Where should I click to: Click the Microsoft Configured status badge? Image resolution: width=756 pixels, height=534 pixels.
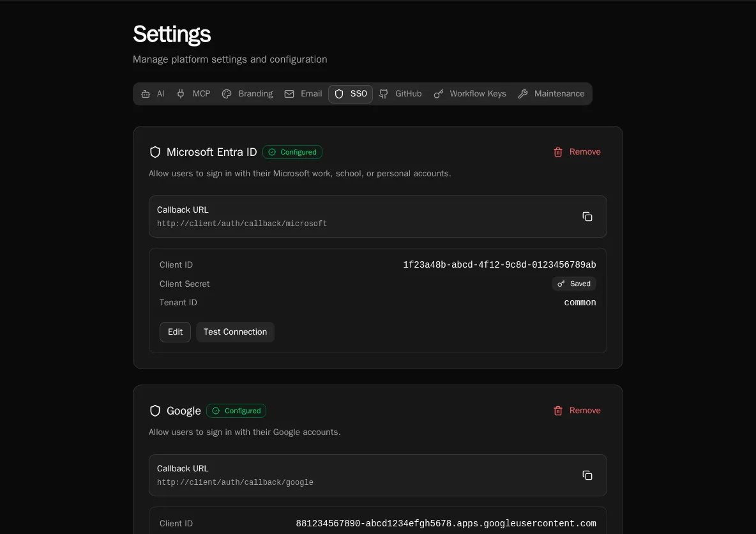pyautogui.click(x=292, y=152)
